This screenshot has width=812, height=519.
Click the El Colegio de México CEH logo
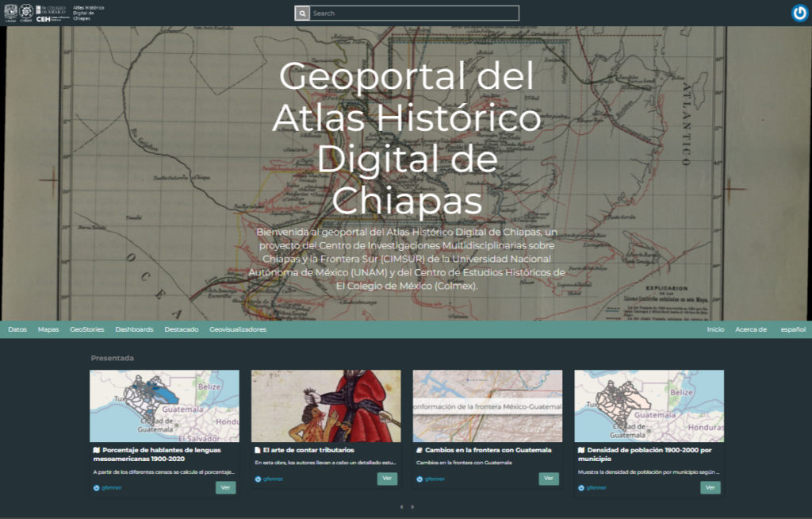point(52,13)
